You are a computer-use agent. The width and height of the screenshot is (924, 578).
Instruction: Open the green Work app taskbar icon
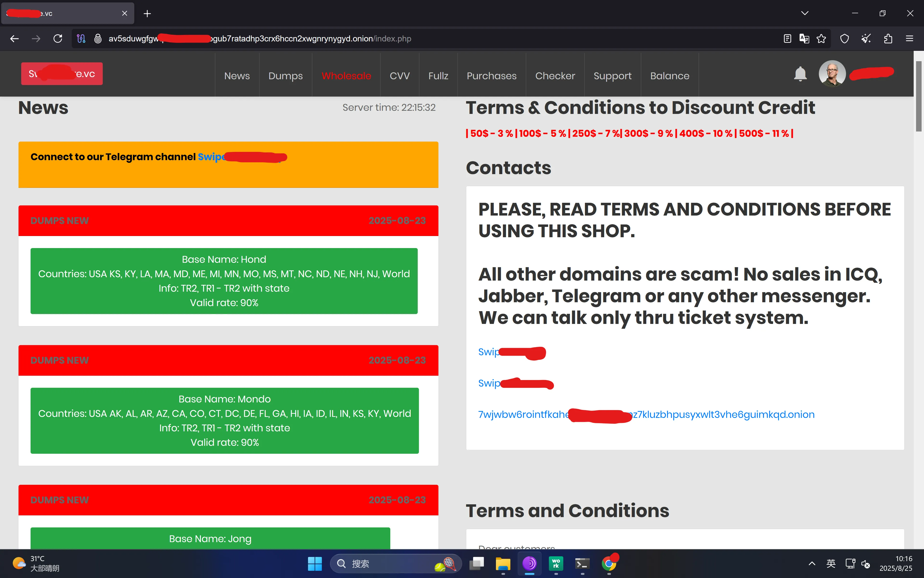click(x=556, y=564)
